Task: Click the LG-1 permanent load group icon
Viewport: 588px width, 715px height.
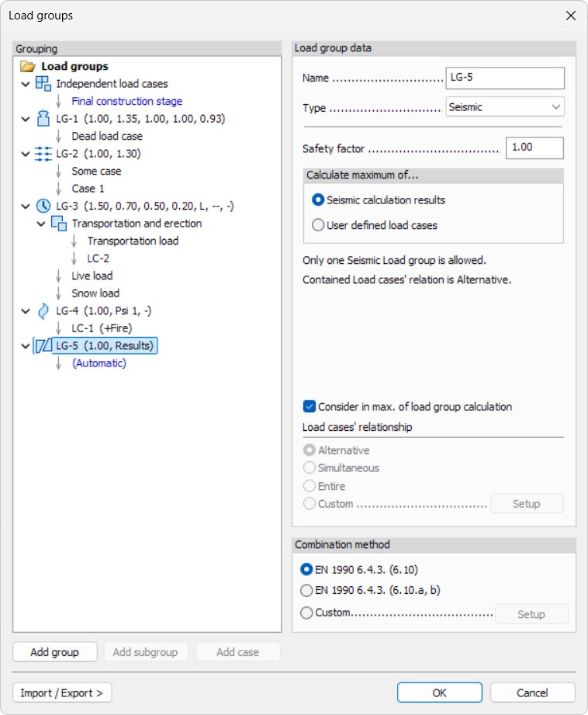Action: (43, 119)
